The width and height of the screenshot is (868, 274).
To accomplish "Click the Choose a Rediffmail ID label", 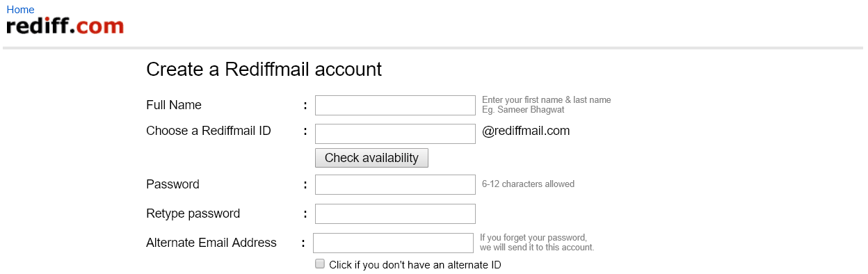I will click(x=209, y=131).
